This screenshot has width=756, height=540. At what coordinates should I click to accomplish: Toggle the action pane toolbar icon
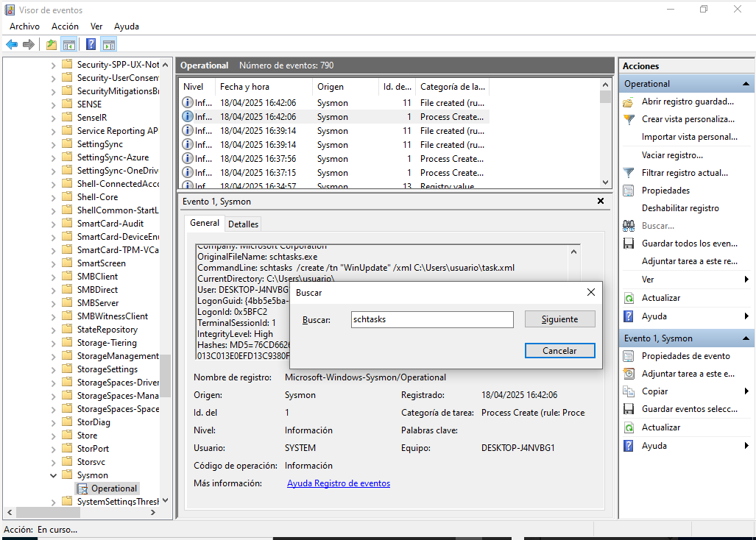click(x=109, y=45)
